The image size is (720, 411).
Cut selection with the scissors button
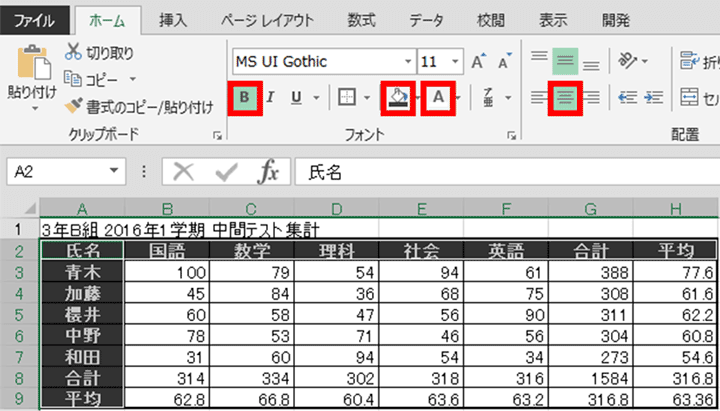point(100,53)
